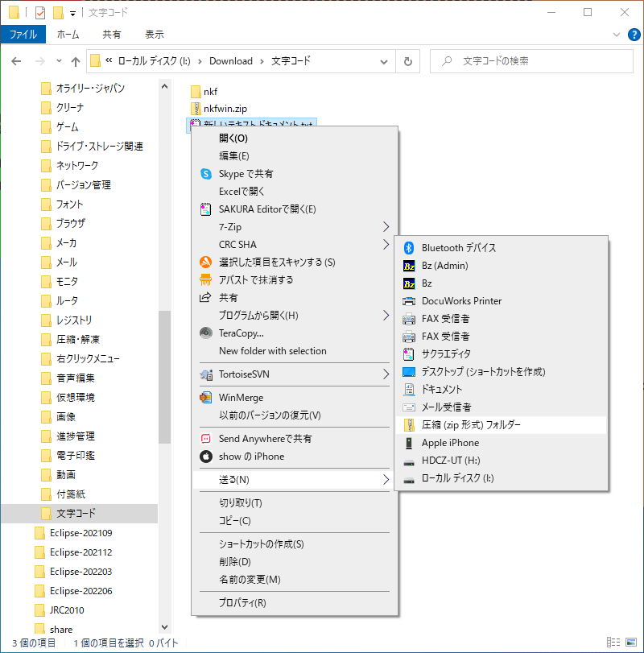This screenshot has height=653, width=644.
Task: Navigate back with the back arrow
Action: click(16, 62)
